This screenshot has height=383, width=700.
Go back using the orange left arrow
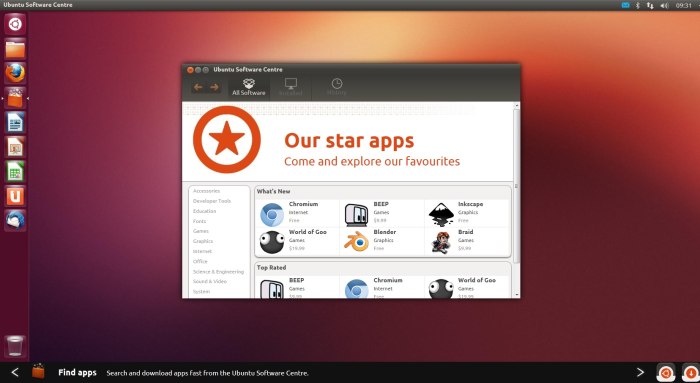[198, 87]
